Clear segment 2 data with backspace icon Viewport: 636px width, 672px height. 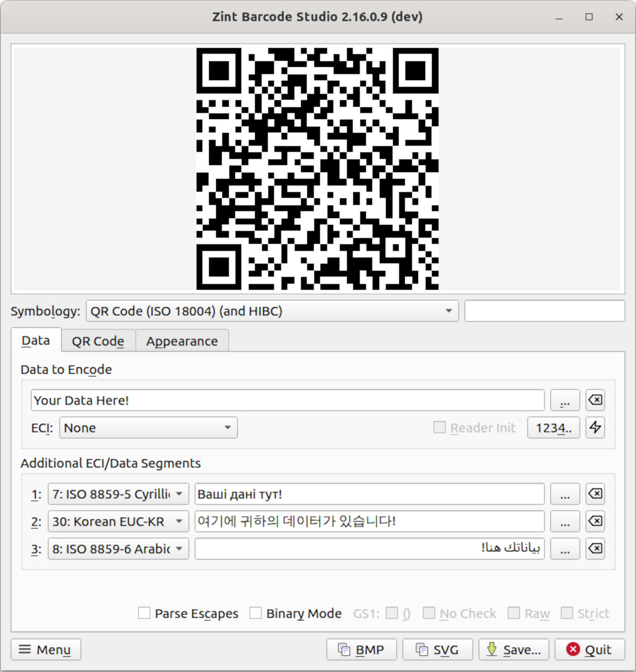pyautogui.click(x=595, y=521)
